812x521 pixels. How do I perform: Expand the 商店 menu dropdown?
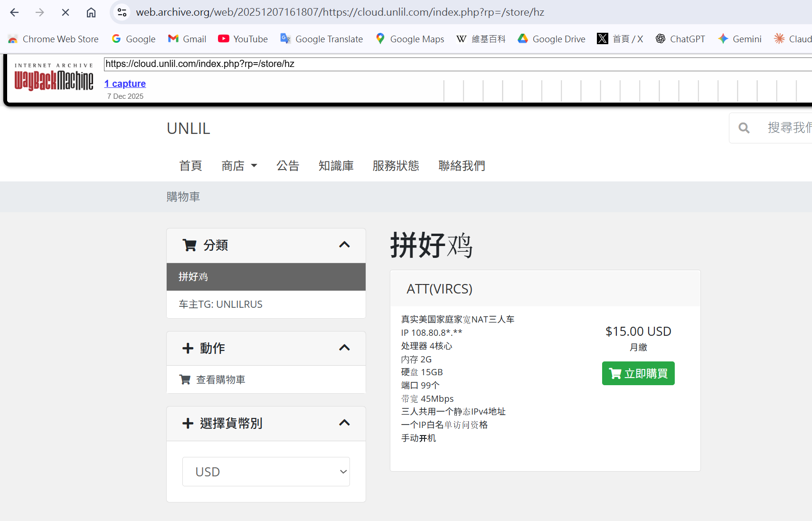tap(239, 166)
